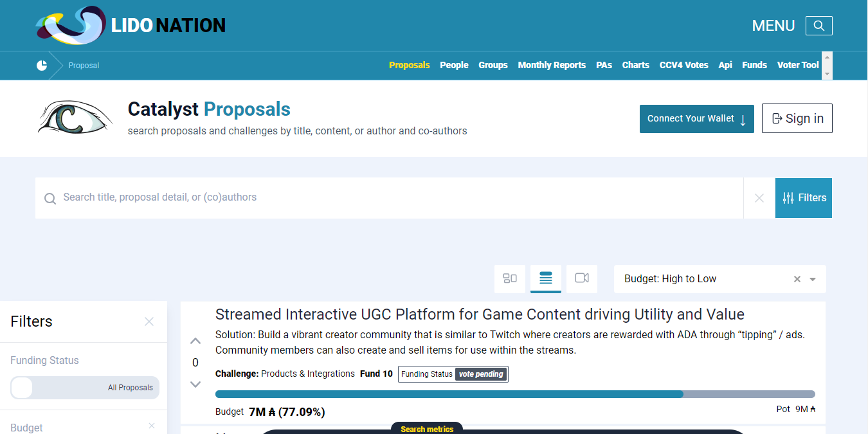Switch to video view icon
Screen dimensions: 868x434
[x=582, y=278]
